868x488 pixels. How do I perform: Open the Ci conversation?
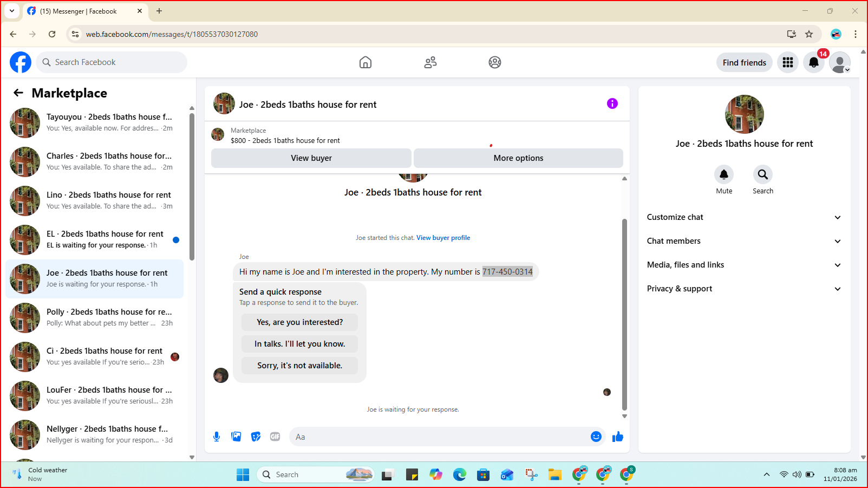pos(95,357)
